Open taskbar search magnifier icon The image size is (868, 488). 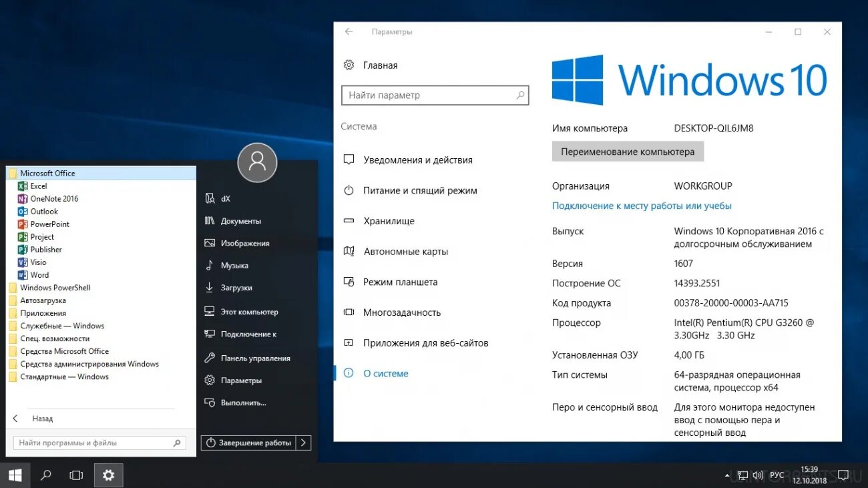(x=46, y=475)
